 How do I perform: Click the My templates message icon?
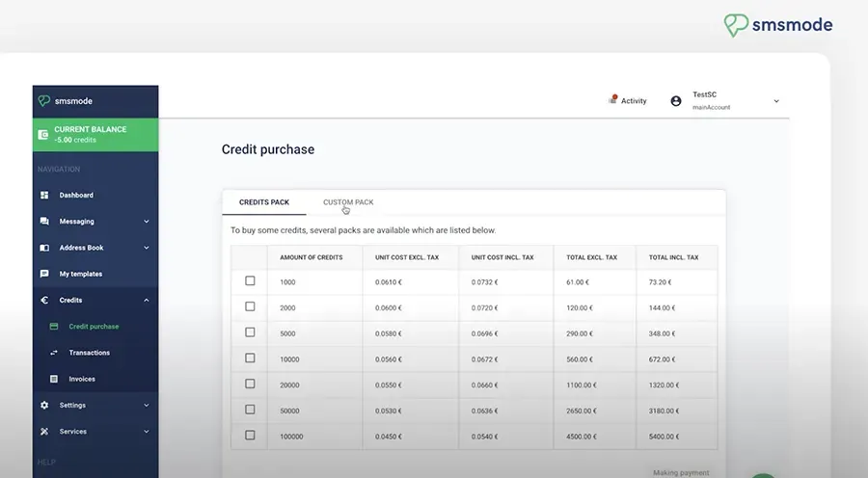pyautogui.click(x=44, y=274)
